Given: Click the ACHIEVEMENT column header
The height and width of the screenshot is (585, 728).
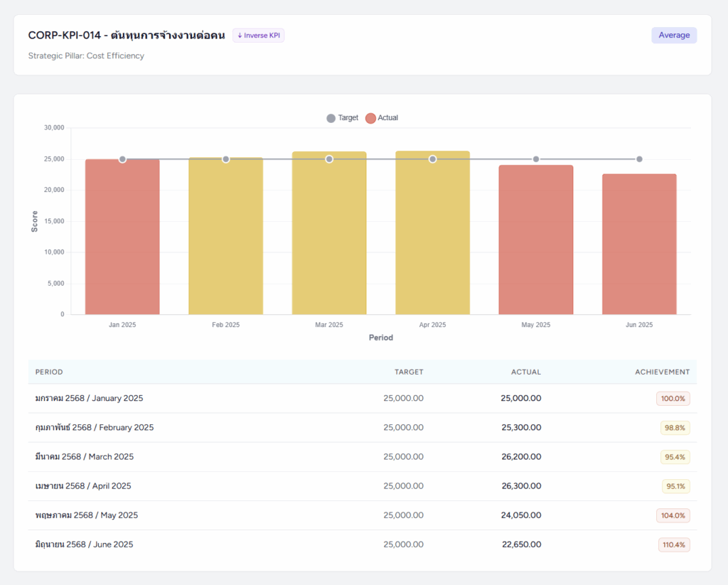Looking at the screenshot, I should click(x=662, y=372).
